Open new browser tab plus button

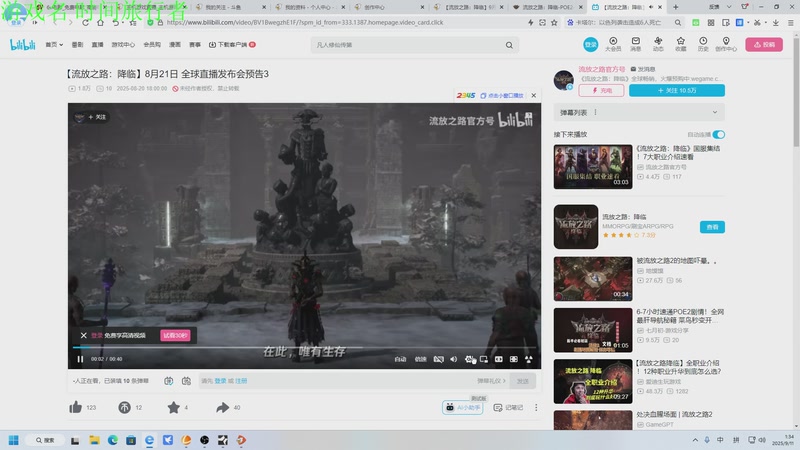pos(676,7)
